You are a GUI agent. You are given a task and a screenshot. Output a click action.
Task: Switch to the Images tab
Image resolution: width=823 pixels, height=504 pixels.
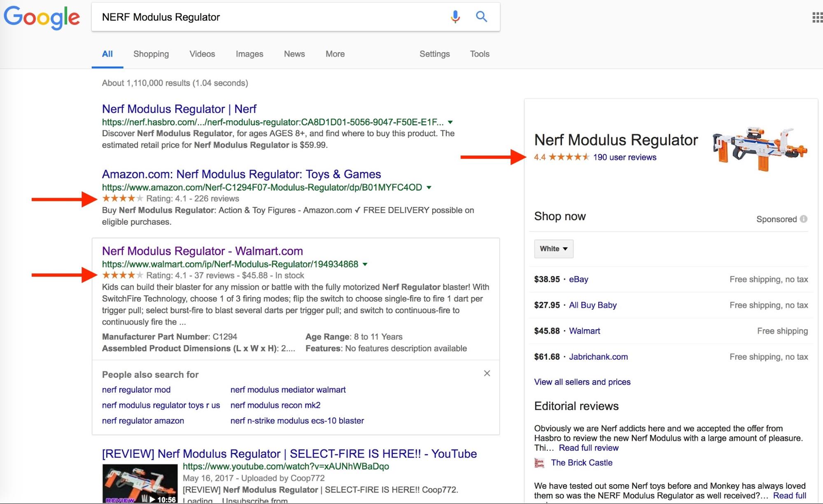tap(249, 54)
